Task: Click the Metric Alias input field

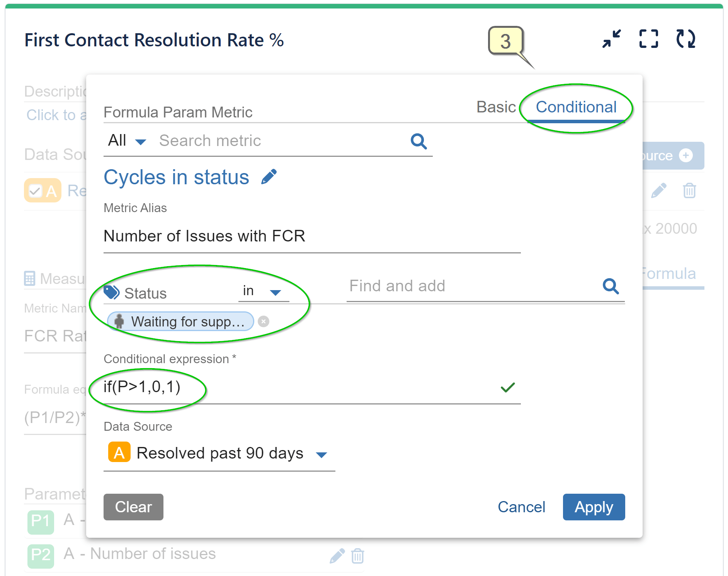Action: 309,236
